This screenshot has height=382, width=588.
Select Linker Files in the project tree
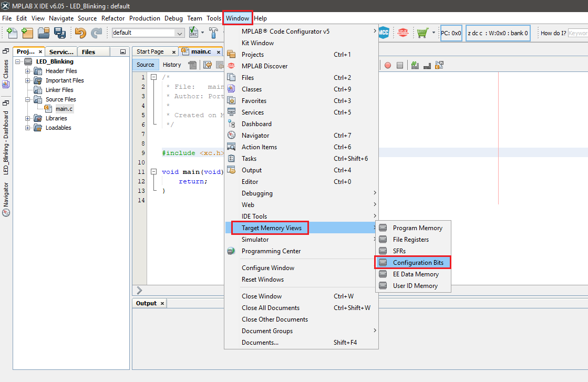coord(59,90)
